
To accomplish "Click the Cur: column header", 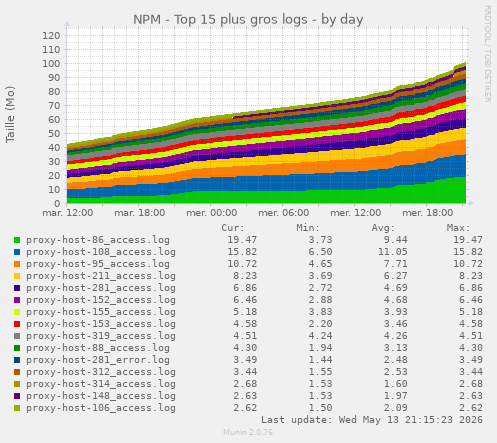I will coord(233,228).
